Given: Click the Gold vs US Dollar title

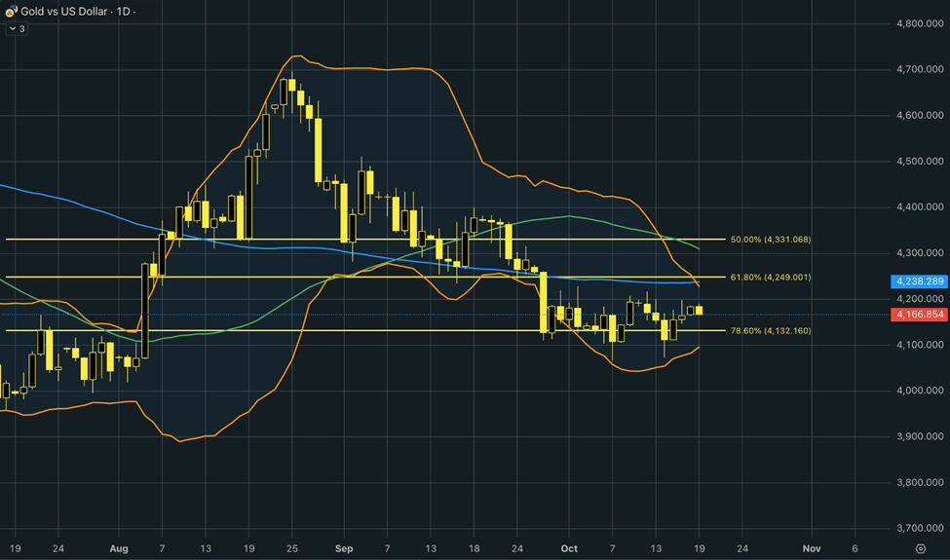Looking at the screenshot, I should pyautogui.click(x=63, y=12).
